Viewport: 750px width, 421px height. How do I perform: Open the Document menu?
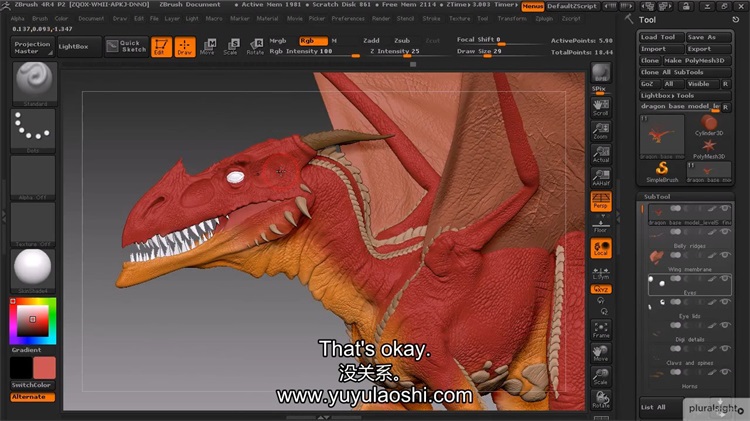[x=91, y=18]
